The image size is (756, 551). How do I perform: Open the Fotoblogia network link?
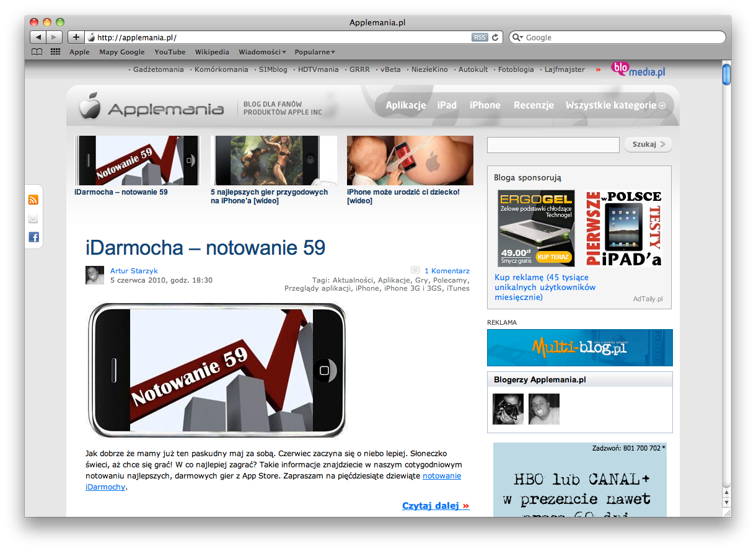coord(516,69)
